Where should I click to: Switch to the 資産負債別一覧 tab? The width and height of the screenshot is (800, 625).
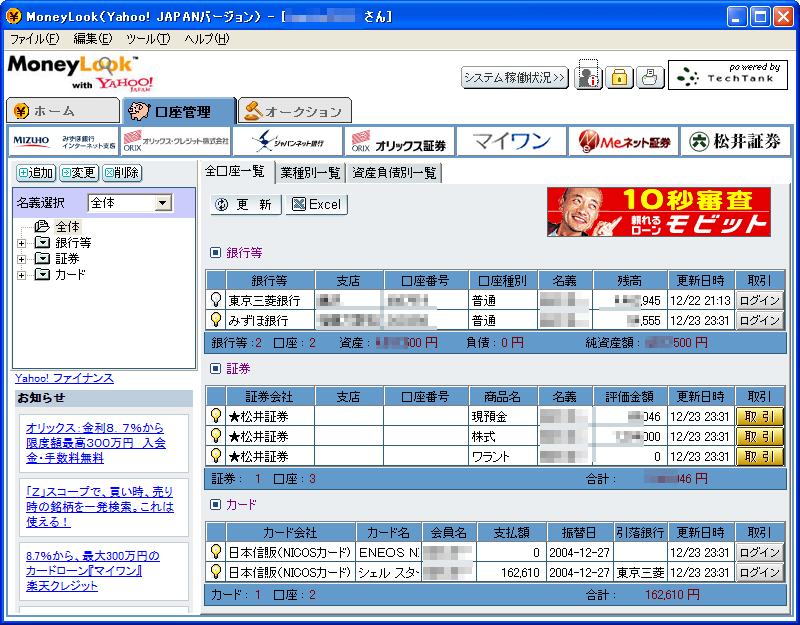point(394,173)
